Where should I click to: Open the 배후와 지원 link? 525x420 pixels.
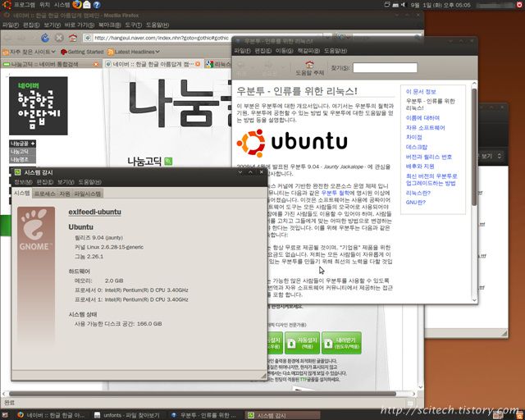[420, 167]
